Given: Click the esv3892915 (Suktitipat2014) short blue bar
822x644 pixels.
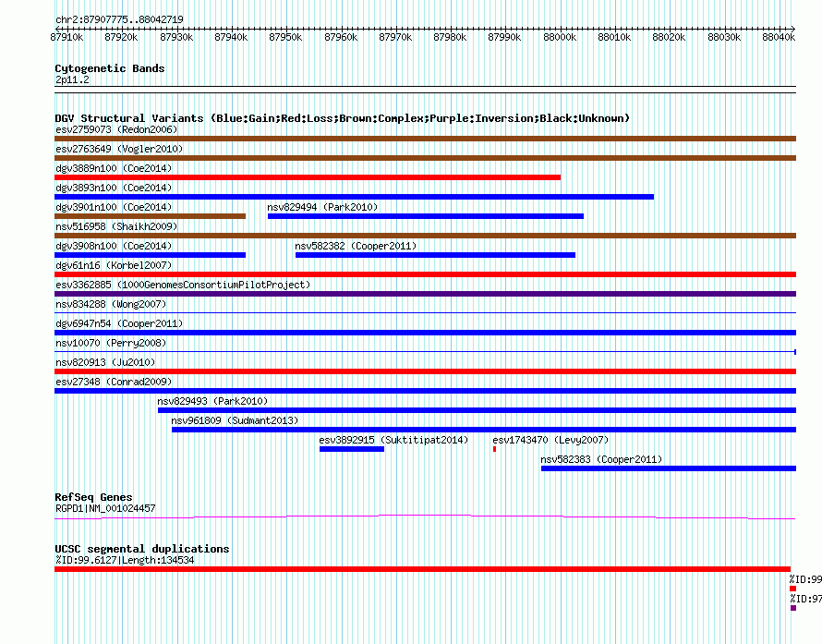Looking at the screenshot, I should [x=352, y=449].
